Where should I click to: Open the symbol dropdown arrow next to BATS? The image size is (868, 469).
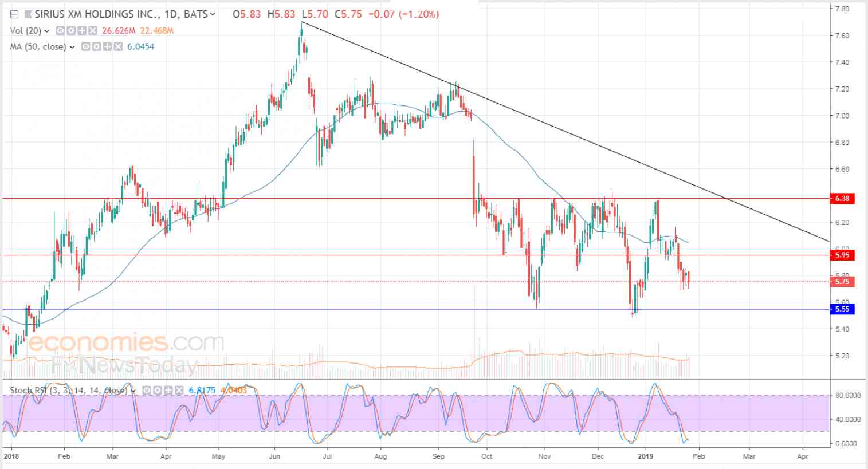tap(213, 14)
